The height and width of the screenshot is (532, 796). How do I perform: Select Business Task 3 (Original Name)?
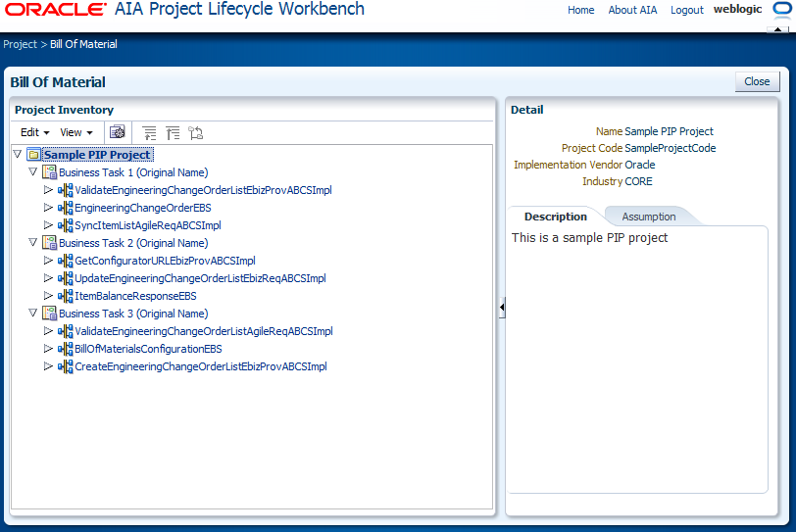point(133,314)
